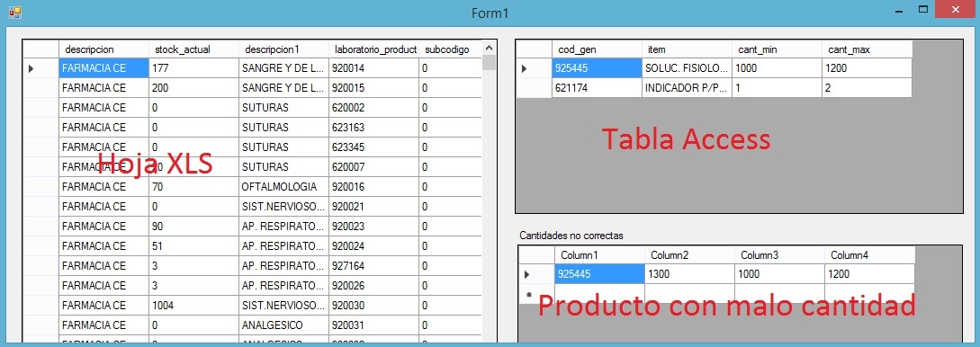Sort by the stock_actual column header
980x347 pixels.
click(x=193, y=49)
